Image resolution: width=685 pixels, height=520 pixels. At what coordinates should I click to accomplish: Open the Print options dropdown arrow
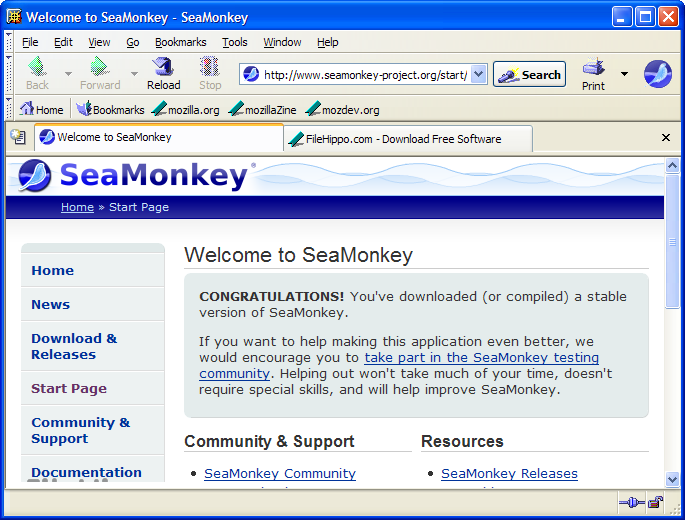[x=624, y=74]
